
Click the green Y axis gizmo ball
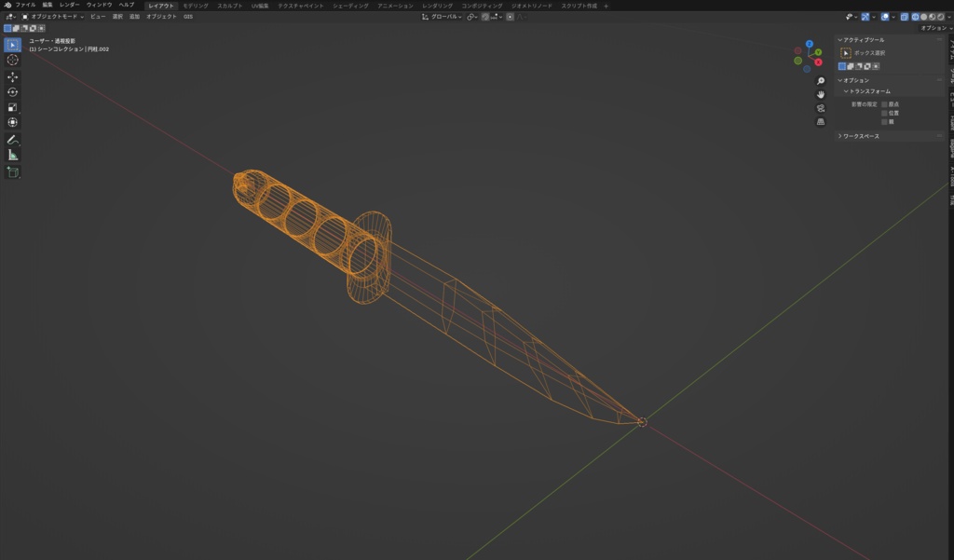point(818,52)
